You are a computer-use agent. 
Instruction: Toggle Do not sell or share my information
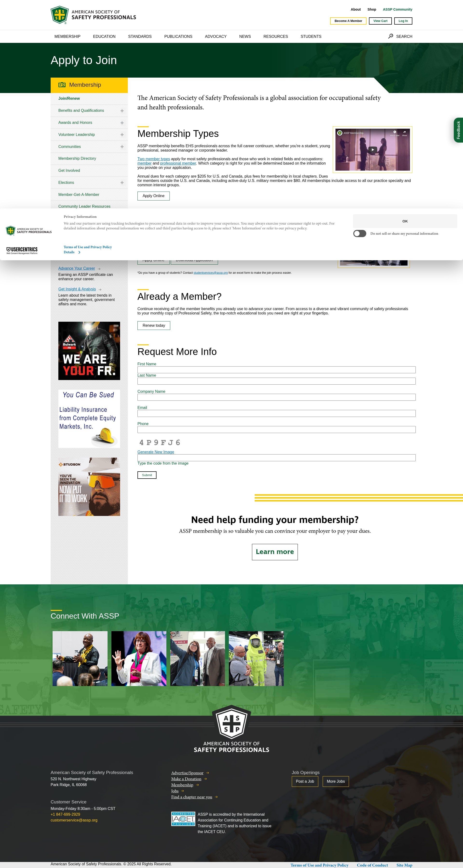[x=360, y=234]
